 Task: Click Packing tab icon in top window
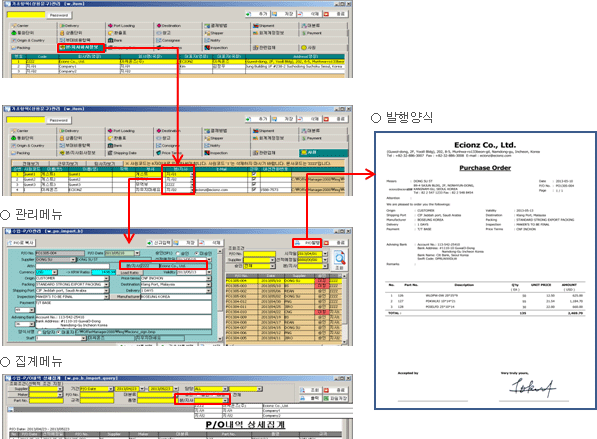pyautogui.click(x=14, y=48)
